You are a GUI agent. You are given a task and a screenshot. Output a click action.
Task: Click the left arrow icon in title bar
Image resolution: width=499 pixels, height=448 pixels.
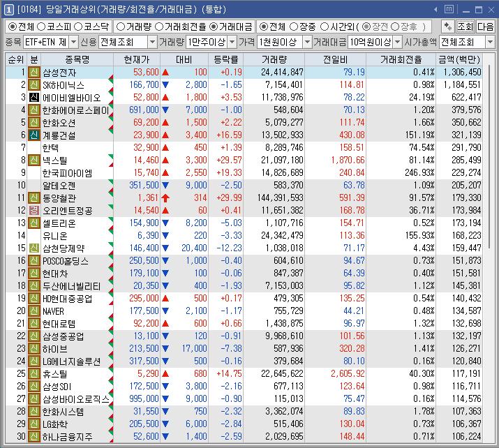click(435, 10)
